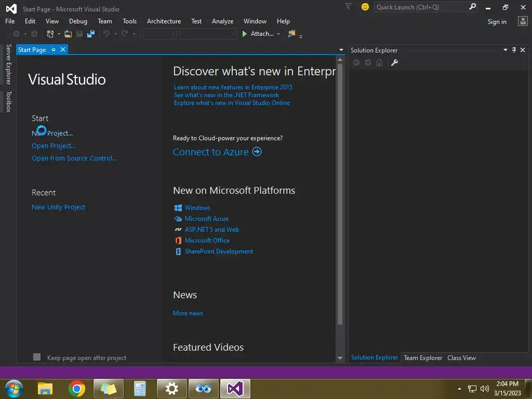Click the Save All toolbar icon
The image size is (532, 399).
point(90,34)
